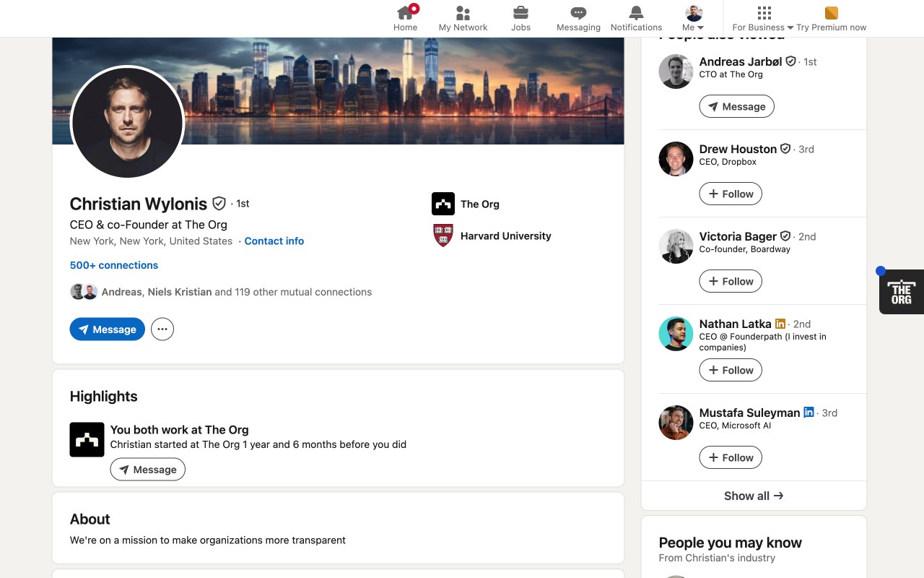Open The Org extension side tab
924x578 pixels.
pyautogui.click(x=901, y=292)
